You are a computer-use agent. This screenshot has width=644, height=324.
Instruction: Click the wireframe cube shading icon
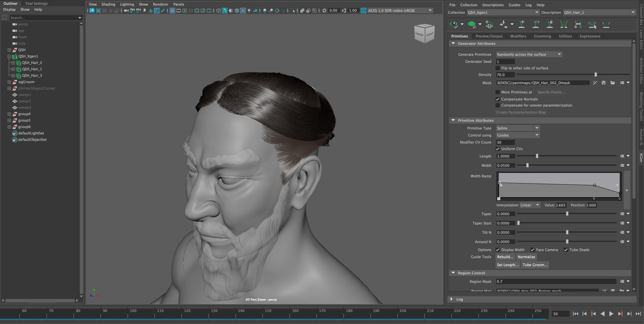point(218,11)
